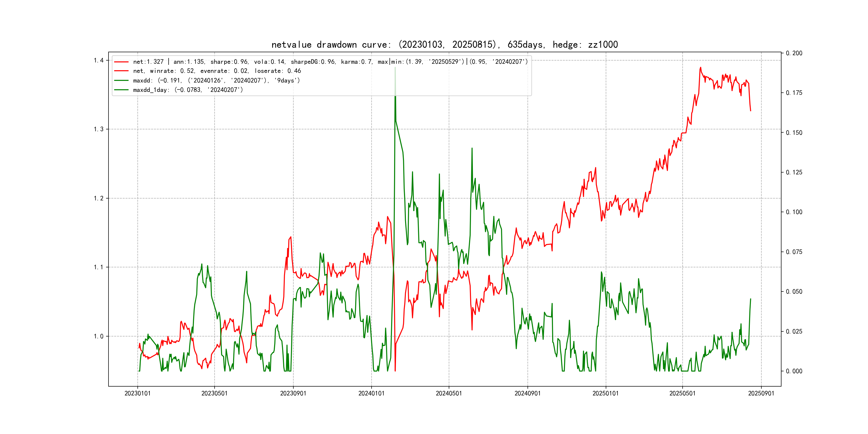Click the red line swatch for net:1.327 legend entry
The height and width of the screenshot is (434, 868).
click(x=121, y=62)
